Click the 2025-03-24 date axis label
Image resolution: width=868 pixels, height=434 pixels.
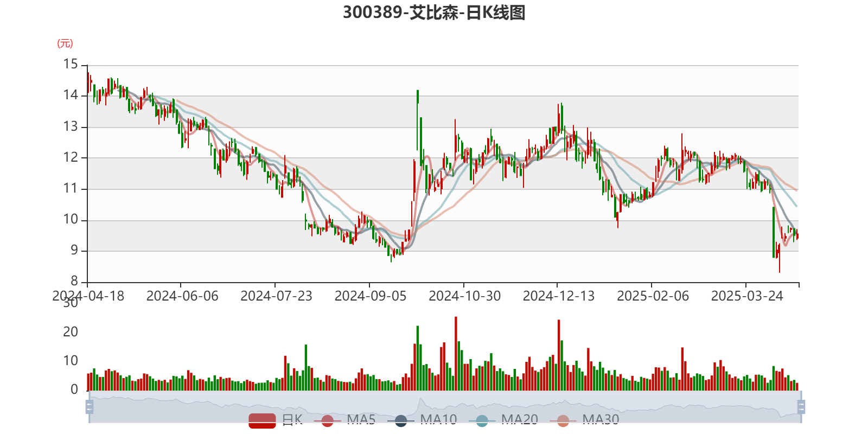click(x=747, y=296)
